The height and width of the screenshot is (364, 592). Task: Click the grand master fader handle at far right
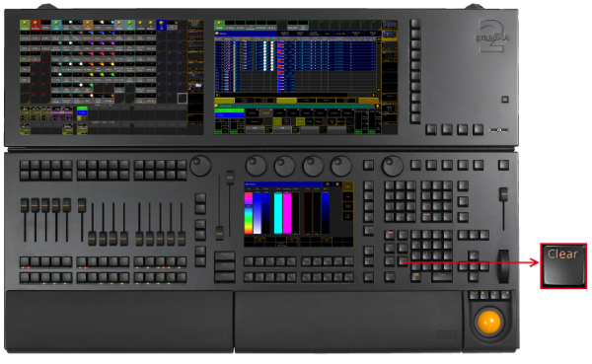[x=503, y=194]
